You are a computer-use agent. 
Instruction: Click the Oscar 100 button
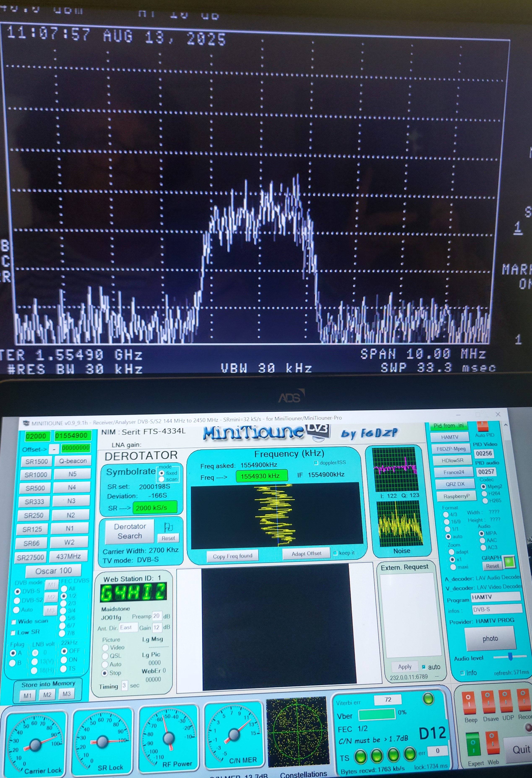coord(53,571)
